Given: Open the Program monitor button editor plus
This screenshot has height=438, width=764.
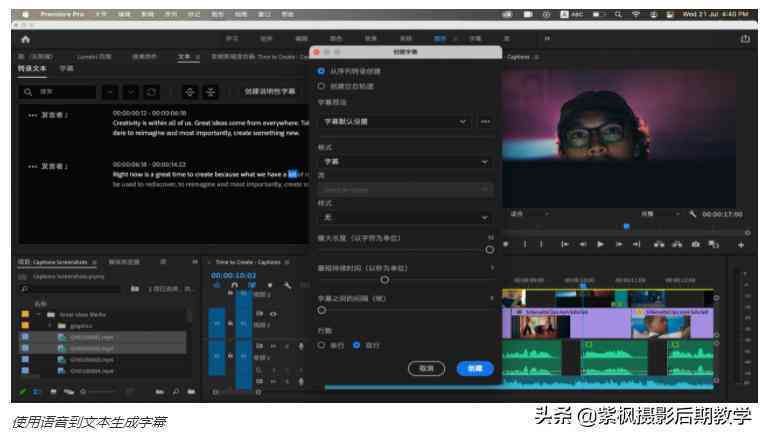Looking at the screenshot, I should click(x=741, y=245).
